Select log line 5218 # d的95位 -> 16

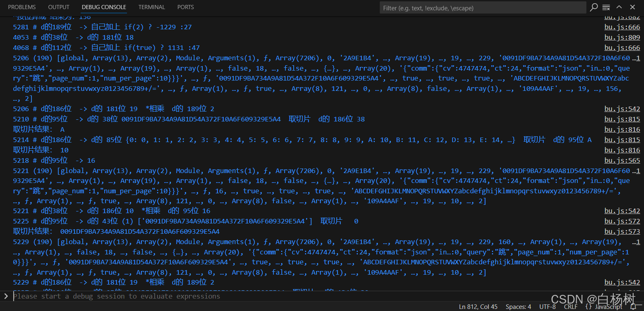point(54,160)
